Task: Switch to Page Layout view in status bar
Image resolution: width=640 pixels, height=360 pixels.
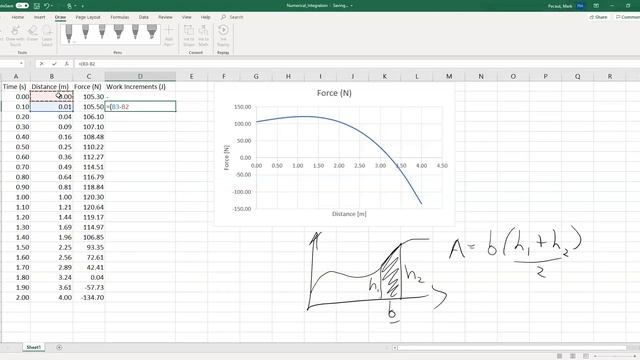Action: click(573, 356)
